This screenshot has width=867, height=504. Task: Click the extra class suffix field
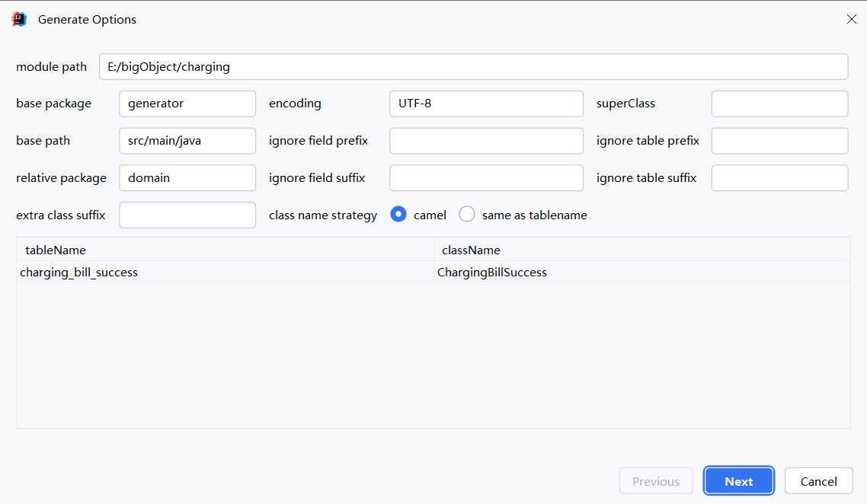click(x=187, y=215)
